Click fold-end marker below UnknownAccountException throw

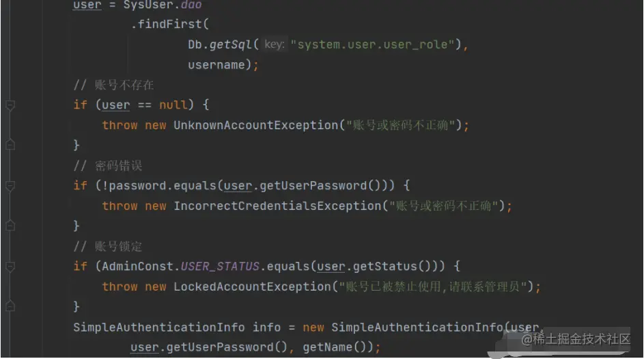(x=10, y=144)
